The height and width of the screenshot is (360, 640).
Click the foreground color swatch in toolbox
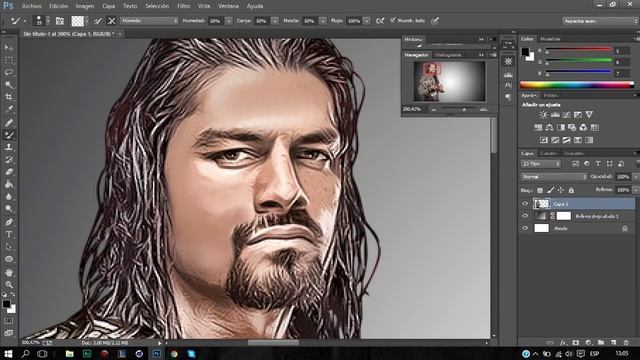[x=6, y=304]
